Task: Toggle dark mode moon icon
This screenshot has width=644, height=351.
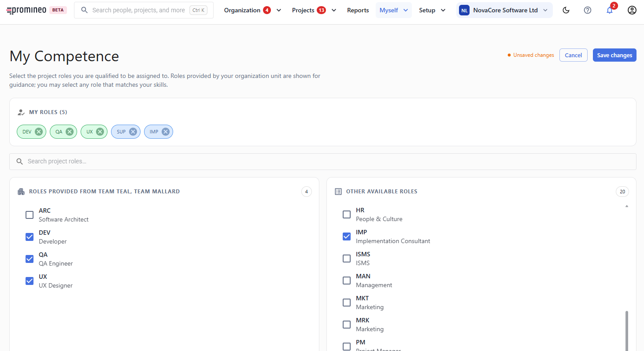Action: pyautogui.click(x=566, y=10)
